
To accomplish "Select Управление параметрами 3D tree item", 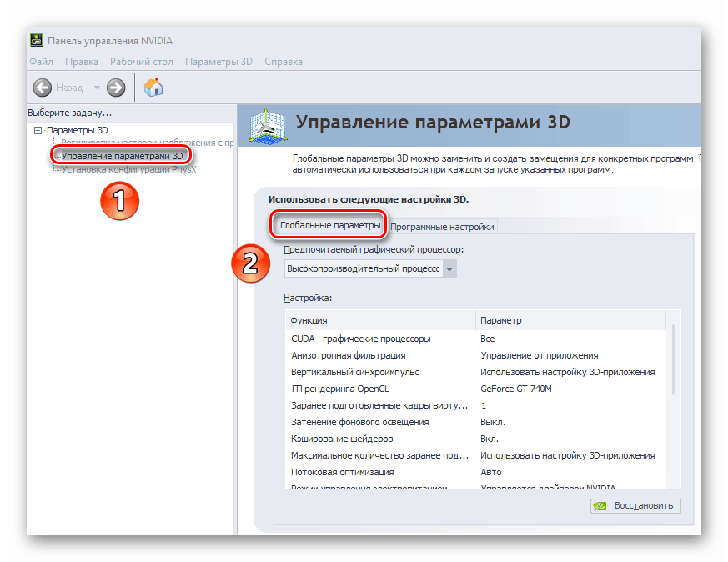I will pos(122,156).
